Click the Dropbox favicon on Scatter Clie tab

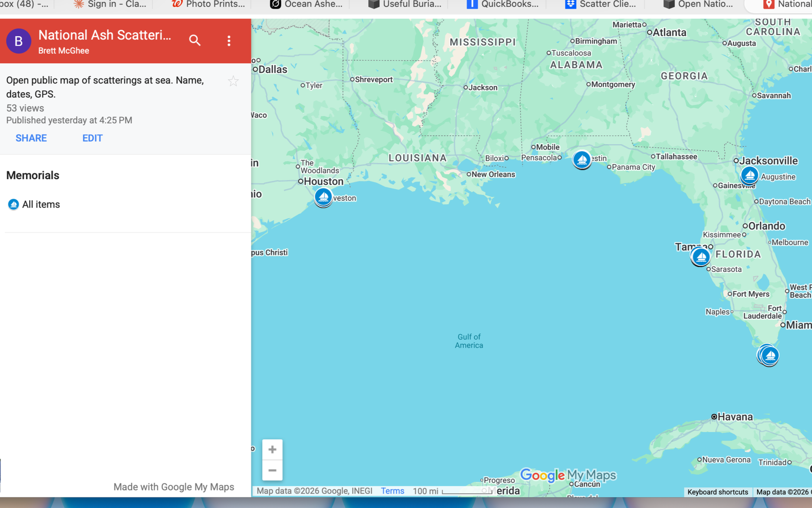[570, 4]
